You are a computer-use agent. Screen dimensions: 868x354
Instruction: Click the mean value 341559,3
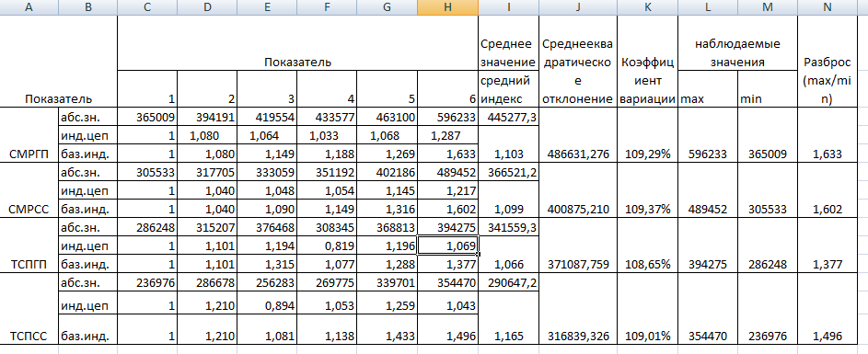(508, 227)
